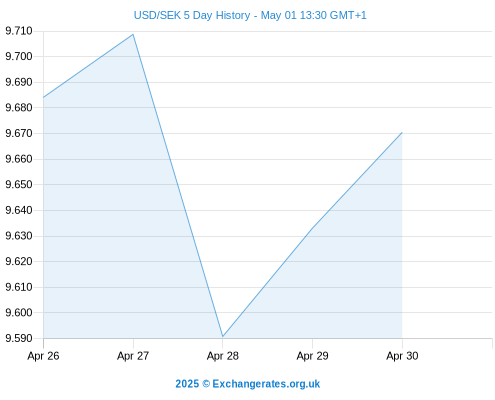
Task: Click the chart title USD/SEK 5 Day History
Action: [x=192, y=15]
